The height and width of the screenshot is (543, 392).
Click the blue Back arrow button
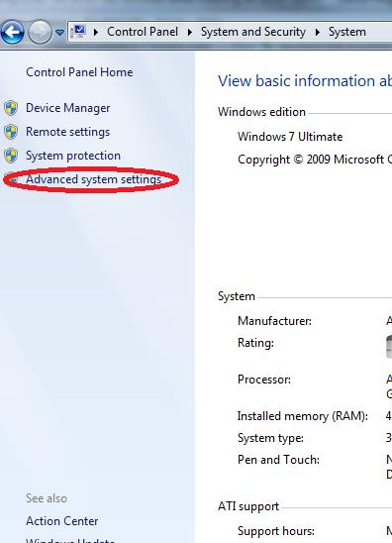13,33
